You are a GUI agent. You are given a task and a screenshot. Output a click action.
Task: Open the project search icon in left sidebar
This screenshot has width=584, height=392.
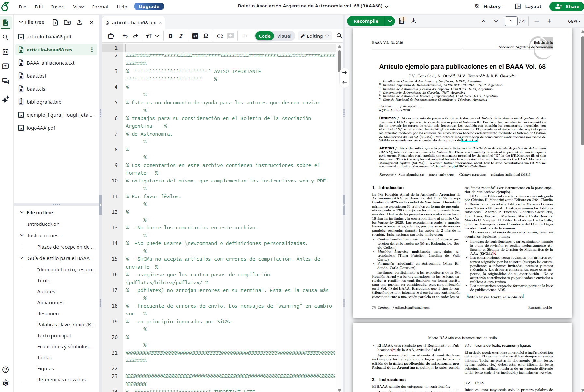tap(6, 37)
